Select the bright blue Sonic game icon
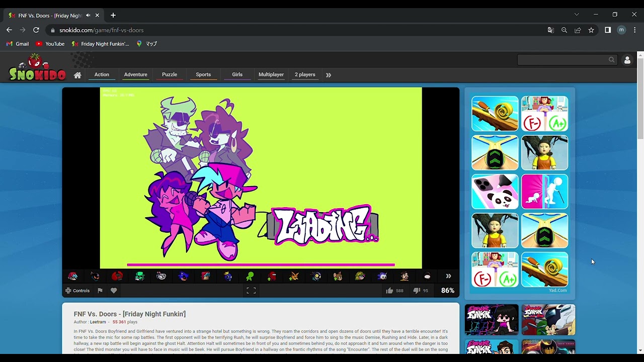The width and height of the screenshot is (644, 362). 382,276
